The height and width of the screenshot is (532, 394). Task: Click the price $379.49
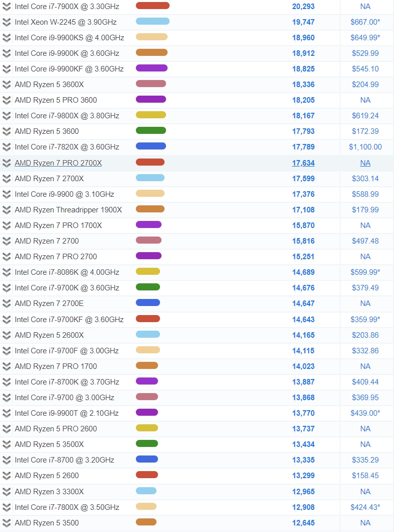click(x=365, y=288)
